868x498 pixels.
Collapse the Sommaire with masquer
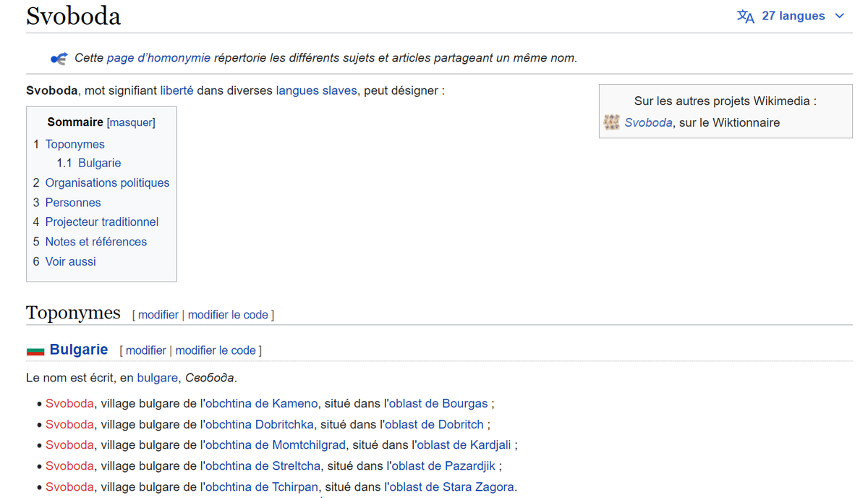point(131,122)
